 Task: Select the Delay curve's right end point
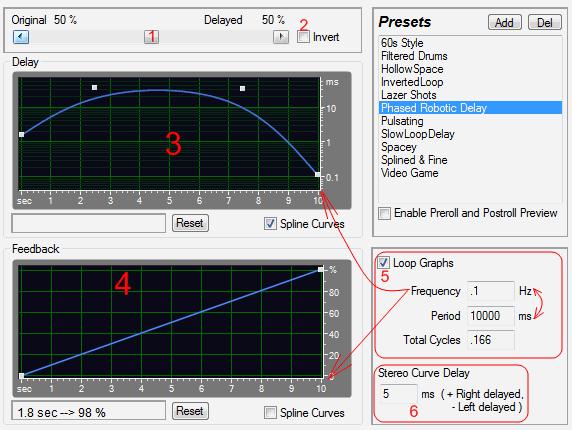click(318, 174)
